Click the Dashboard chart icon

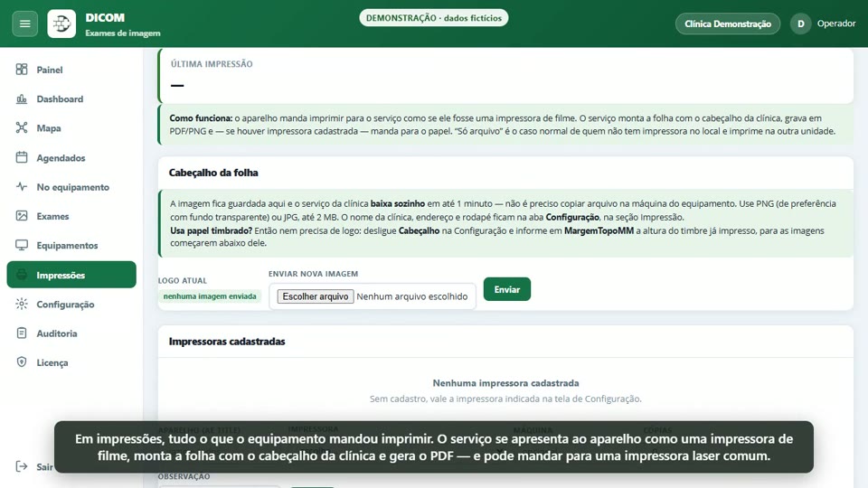(22, 99)
